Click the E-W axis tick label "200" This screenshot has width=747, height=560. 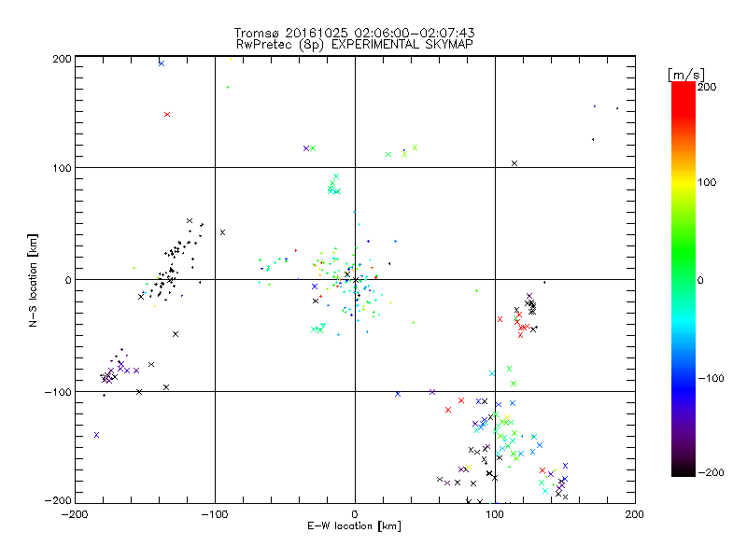(x=634, y=514)
